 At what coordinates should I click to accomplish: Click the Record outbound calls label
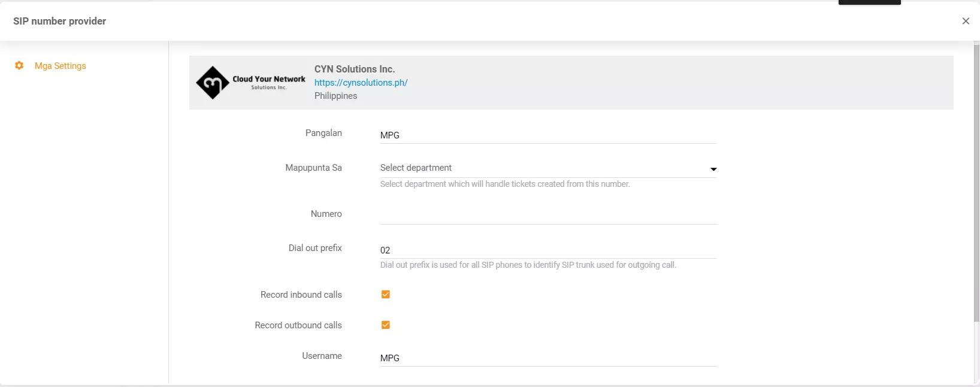[x=298, y=325]
